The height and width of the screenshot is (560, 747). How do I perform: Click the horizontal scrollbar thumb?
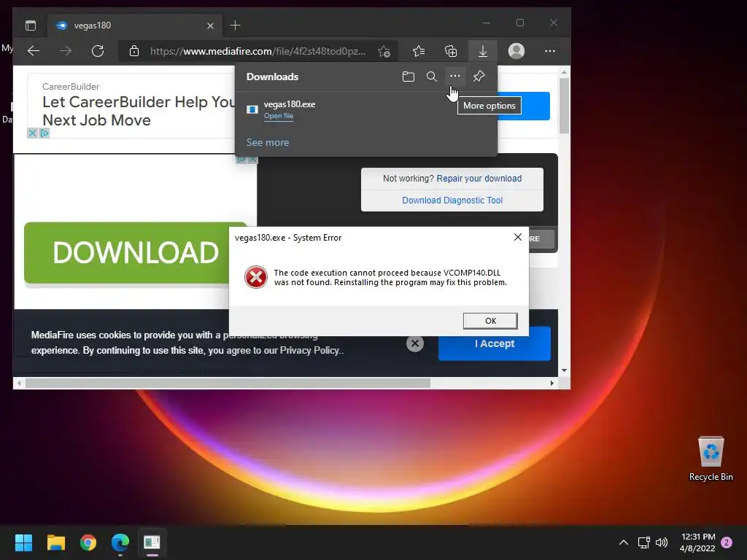228,384
